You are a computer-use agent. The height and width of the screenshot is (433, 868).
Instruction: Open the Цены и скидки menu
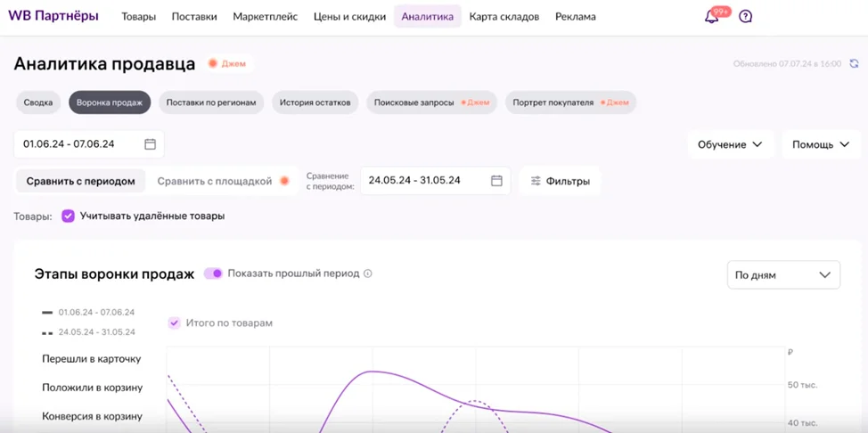click(349, 17)
